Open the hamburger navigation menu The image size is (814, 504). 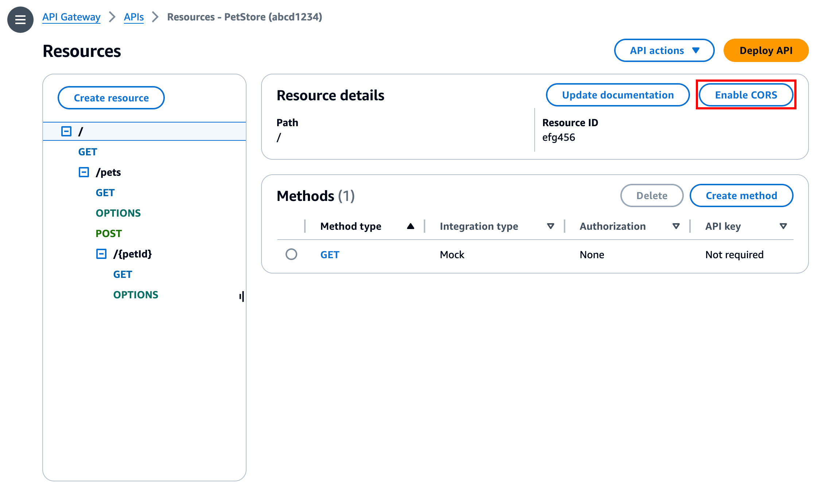[x=20, y=20]
